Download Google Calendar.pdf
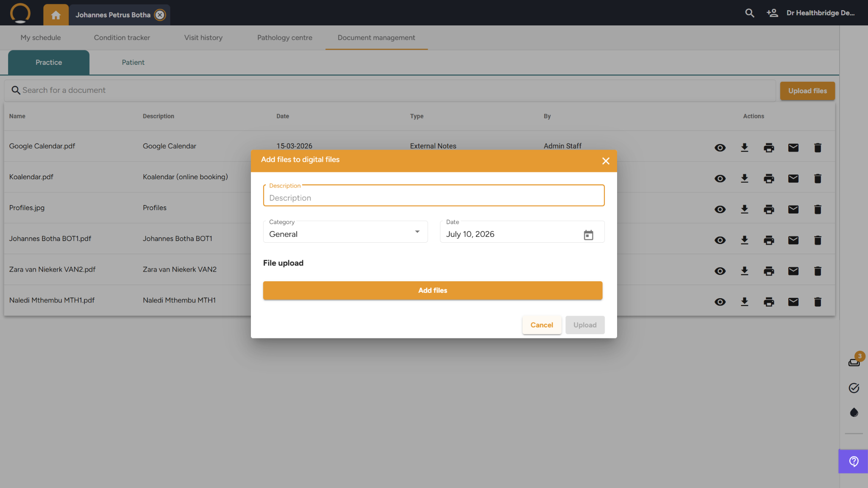Image resolution: width=868 pixels, height=488 pixels. [745, 148]
